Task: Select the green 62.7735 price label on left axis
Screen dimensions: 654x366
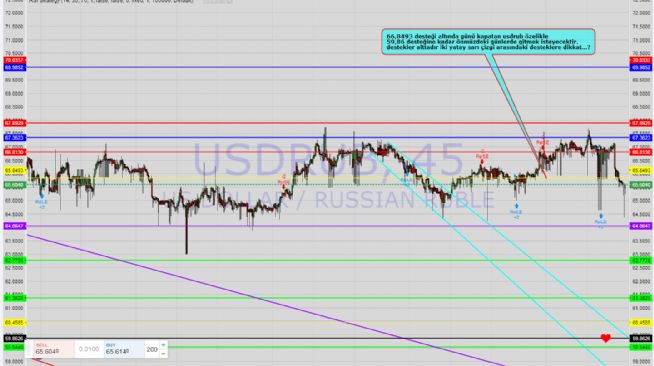Action: (15, 261)
